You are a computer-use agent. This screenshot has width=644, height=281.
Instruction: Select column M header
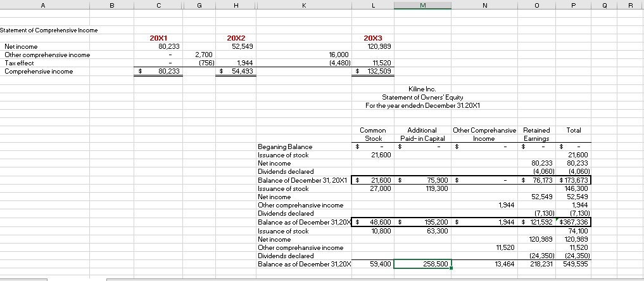click(422, 5)
